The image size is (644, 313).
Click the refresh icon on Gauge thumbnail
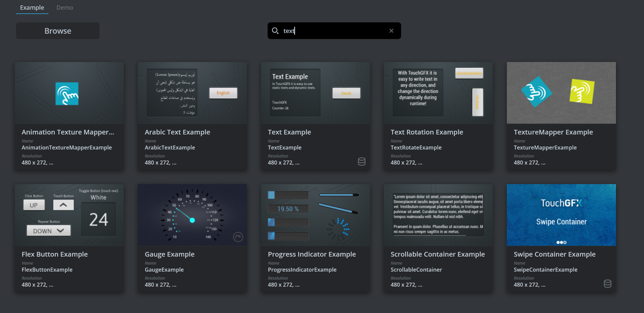pos(238,237)
